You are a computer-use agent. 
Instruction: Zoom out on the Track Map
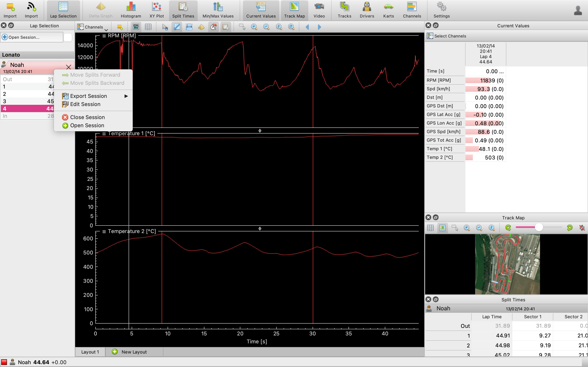click(x=479, y=228)
